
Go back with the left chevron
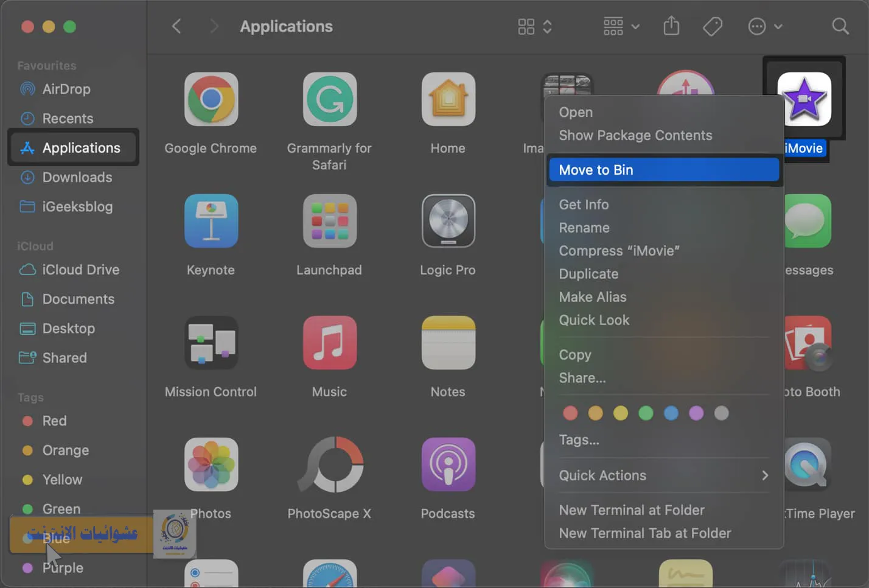tap(176, 26)
